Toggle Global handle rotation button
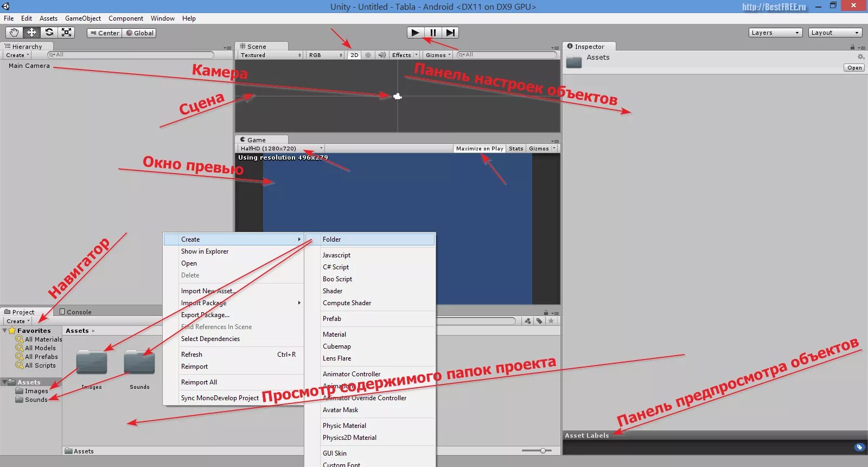The width and height of the screenshot is (868, 467). (139, 33)
